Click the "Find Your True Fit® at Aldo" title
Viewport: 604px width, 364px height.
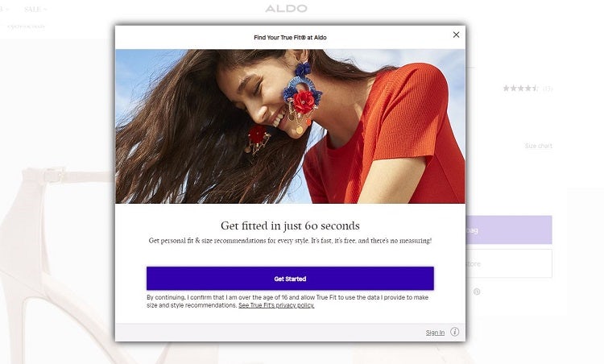point(290,37)
